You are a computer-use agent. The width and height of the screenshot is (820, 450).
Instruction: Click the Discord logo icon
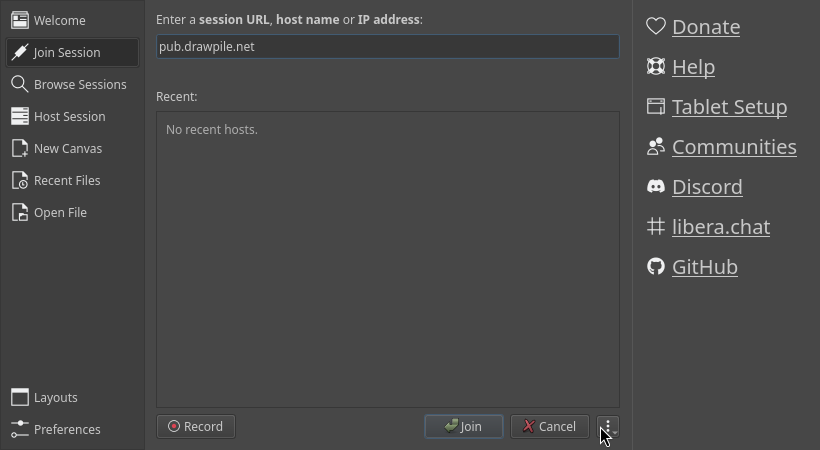[x=656, y=187]
